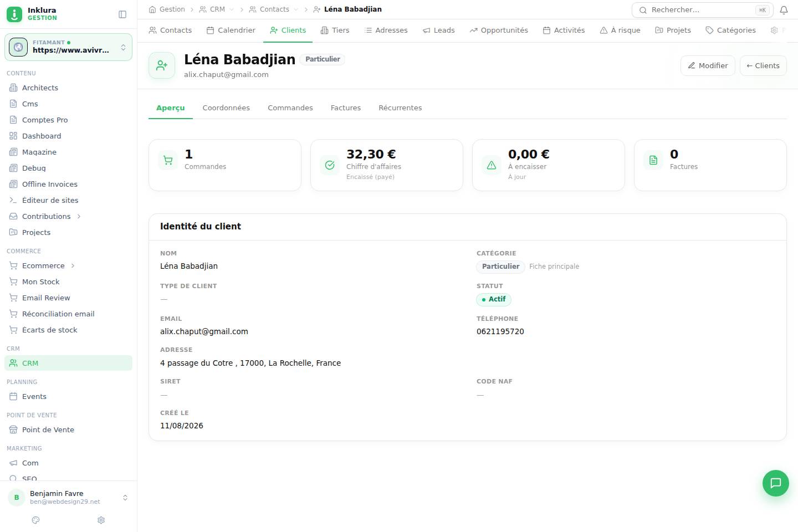Click phone number 0621195720
This screenshot has width=798, height=532.
coord(500,331)
